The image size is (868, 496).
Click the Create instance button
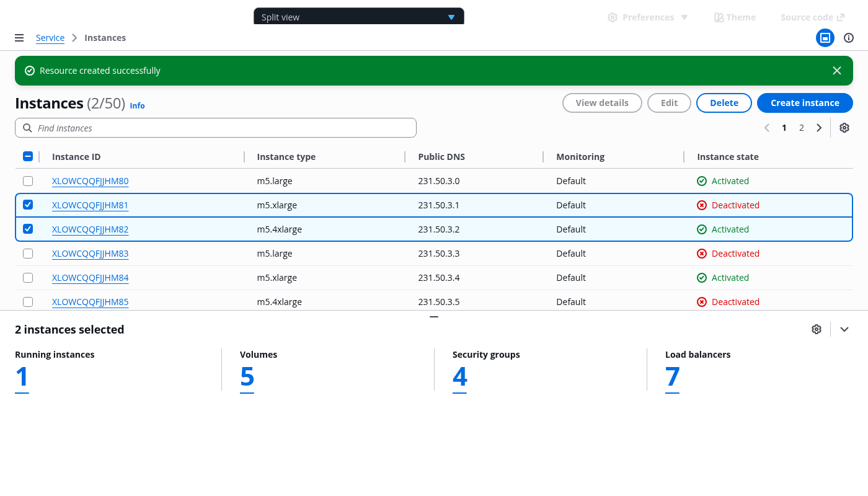point(804,103)
